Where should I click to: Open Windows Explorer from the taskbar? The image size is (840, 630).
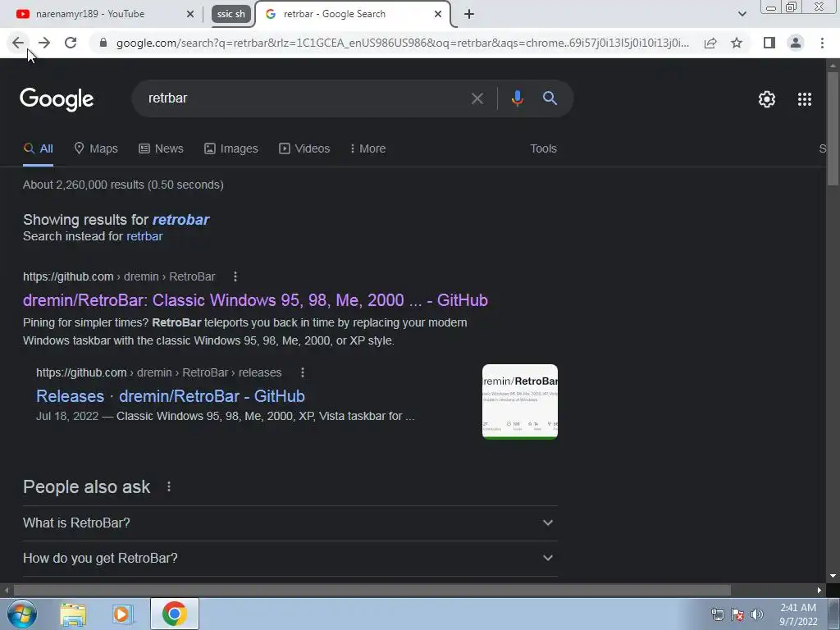click(73, 614)
